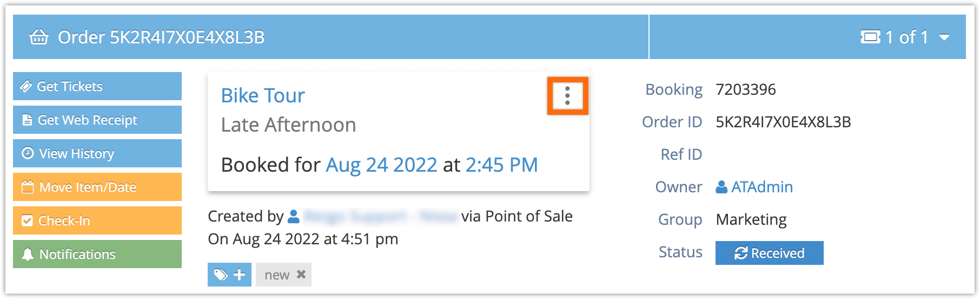Click the Get Tickets button

(97, 86)
